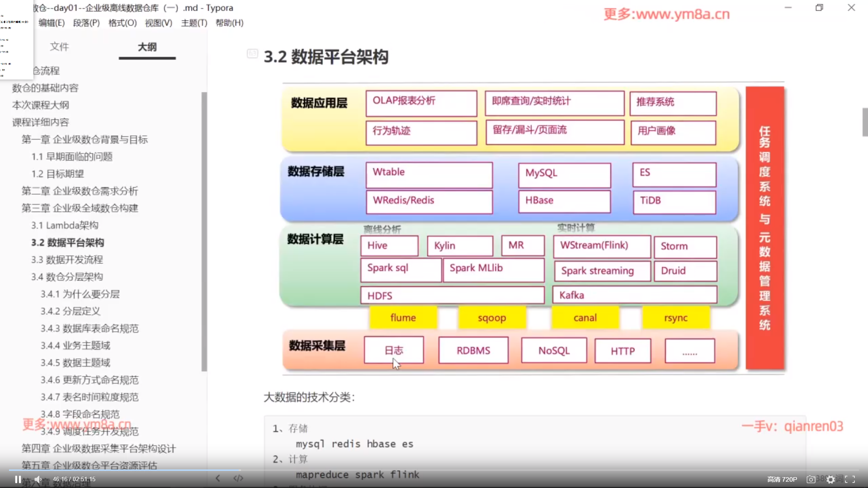Open video player settings gear

tap(830, 479)
